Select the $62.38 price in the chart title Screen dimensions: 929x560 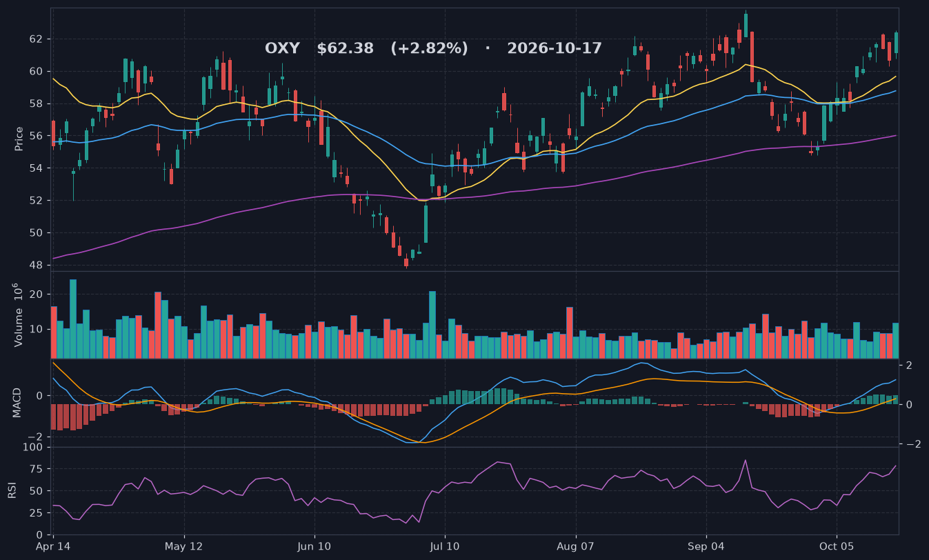pos(345,48)
